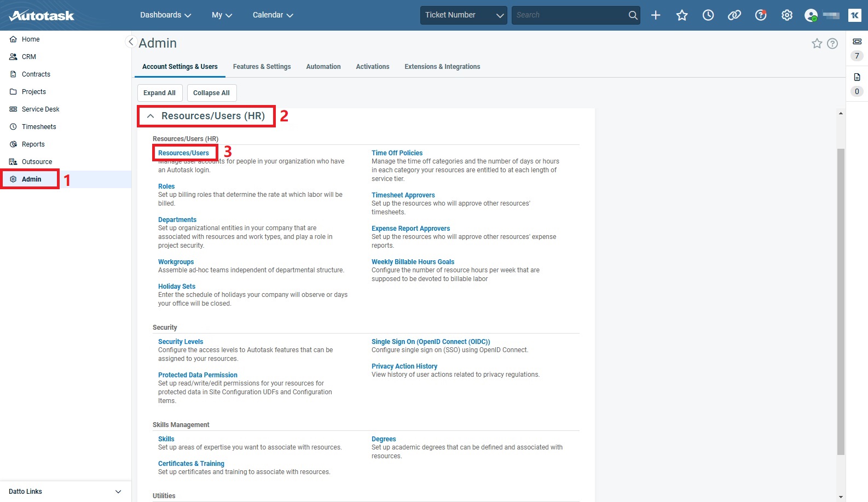The image size is (868, 502).
Task: Open the recent history clock icon
Action: pos(708,15)
